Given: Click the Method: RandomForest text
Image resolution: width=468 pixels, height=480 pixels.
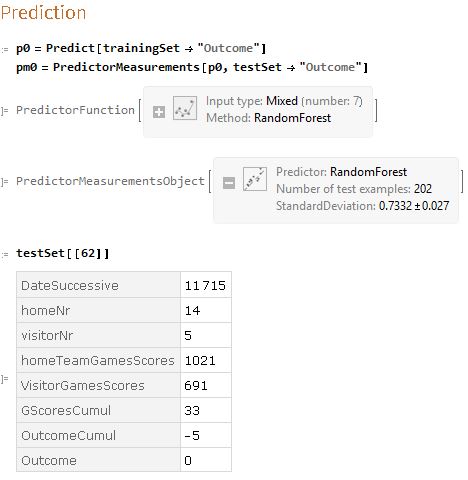Looking at the screenshot, I should coord(269,118).
